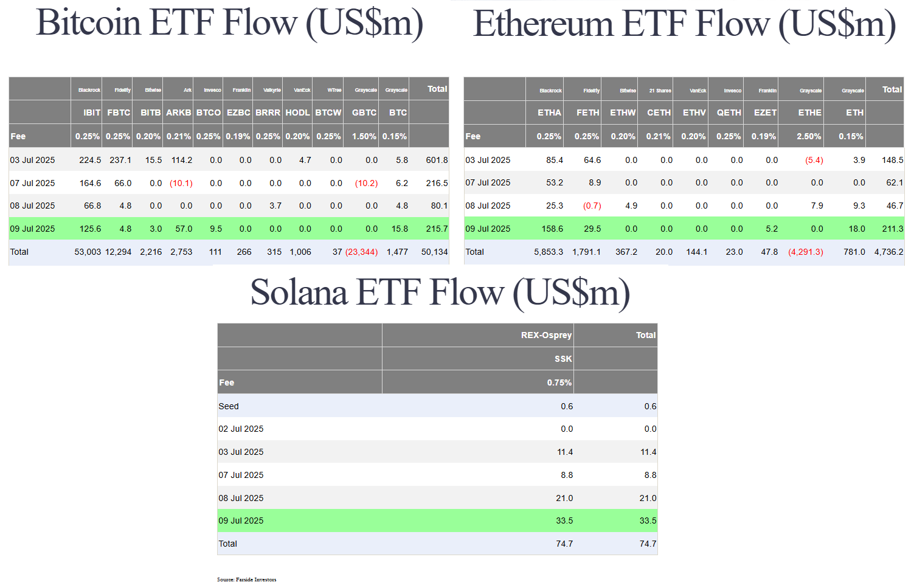Image resolution: width=914 pixels, height=588 pixels.
Task: Click the Bitcoin grand total 50,134
Action: (434, 252)
